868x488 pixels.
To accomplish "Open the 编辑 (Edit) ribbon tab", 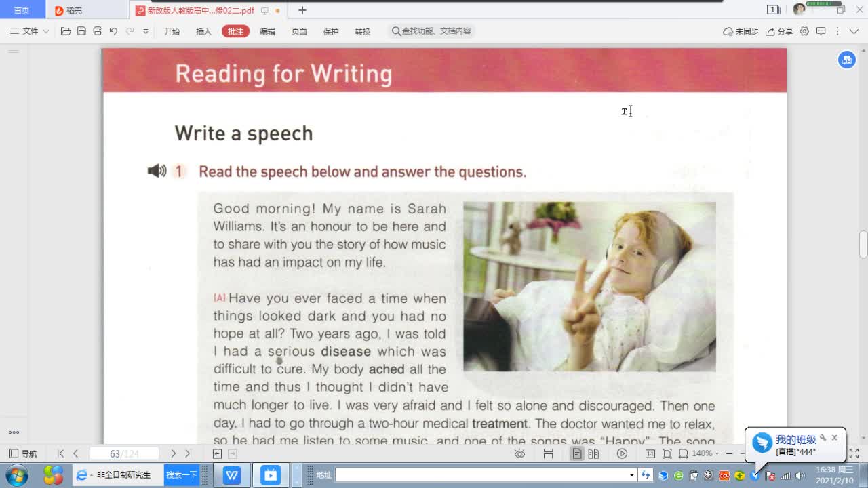I will tap(267, 31).
